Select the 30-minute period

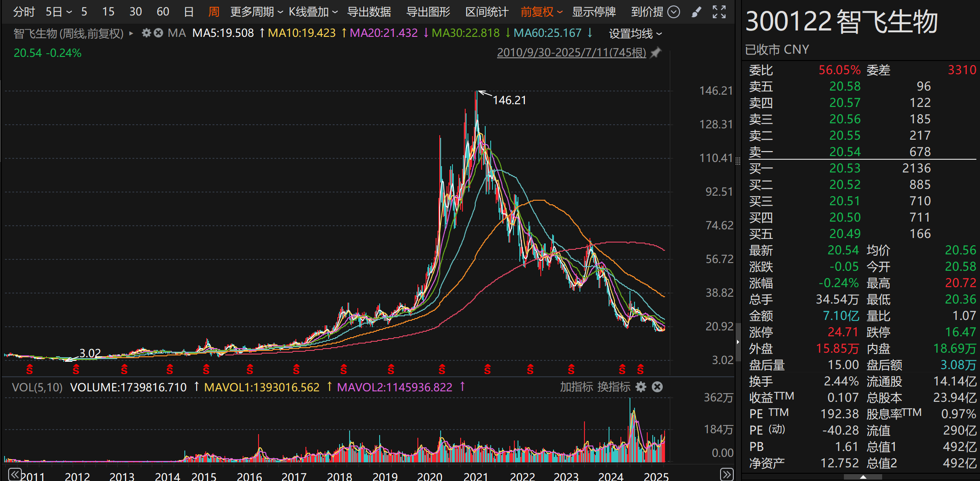pos(136,12)
